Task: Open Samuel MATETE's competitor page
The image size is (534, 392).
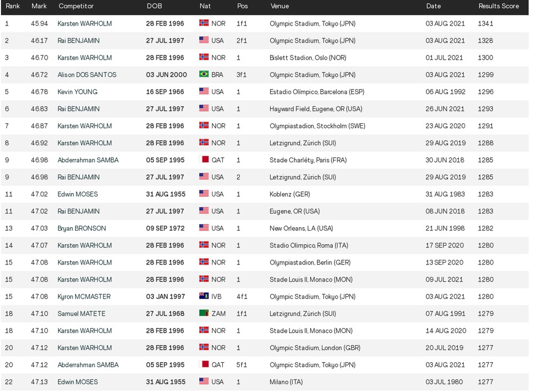Action: point(81,314)
